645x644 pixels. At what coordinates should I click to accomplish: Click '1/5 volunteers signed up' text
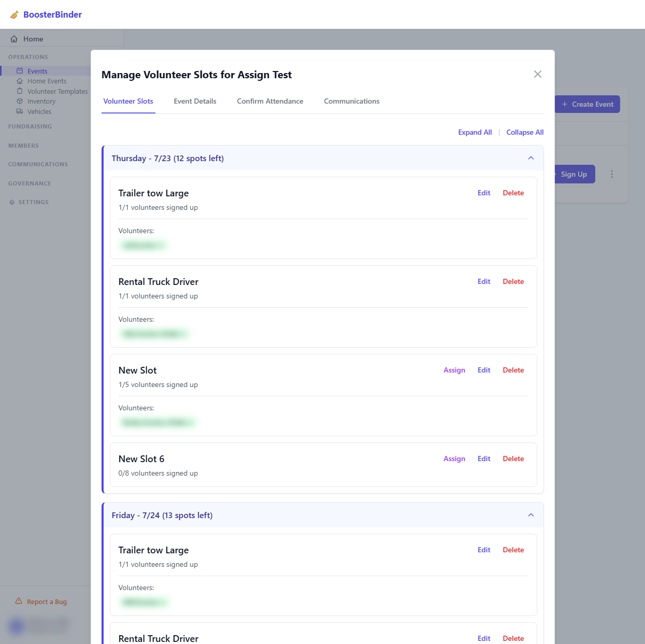pyautogui.click(x=158, y=384)
